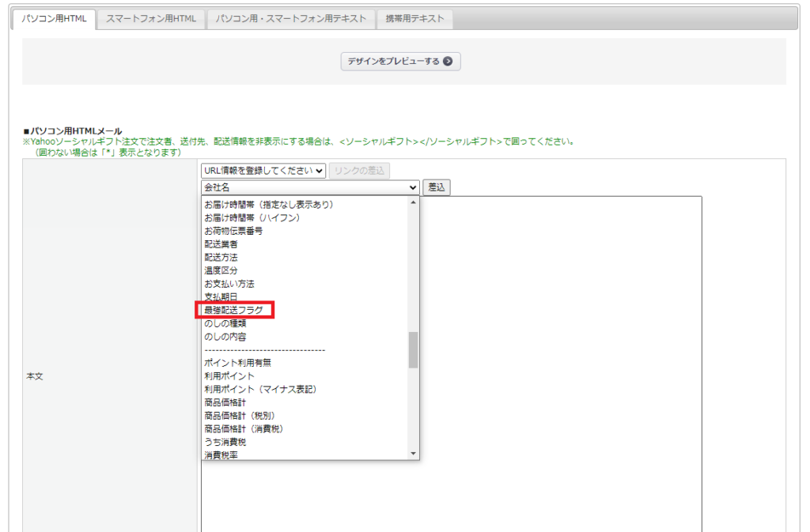Click the dropdown list scroll down arrow
The width and height of the screenshot is (810, 532).
tap(413, 454)
